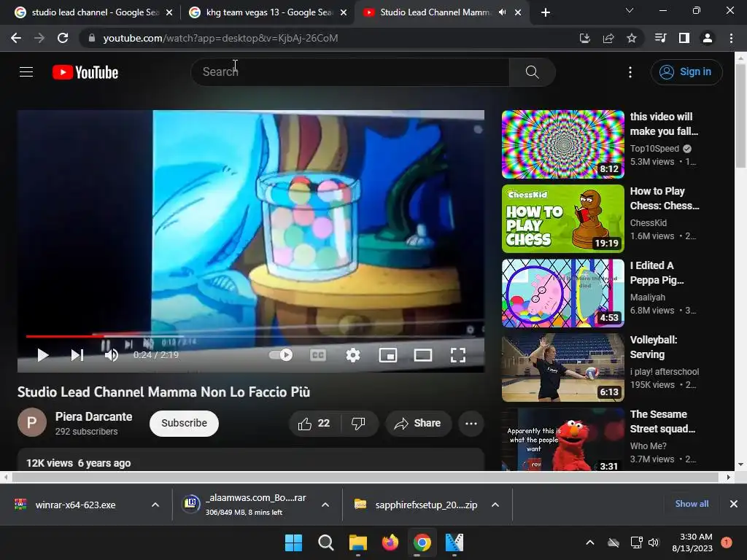The height and width of the screenshot is (560, 747).
Task: Click the horizontal page scrollbar
Action: tap(365, 477)
